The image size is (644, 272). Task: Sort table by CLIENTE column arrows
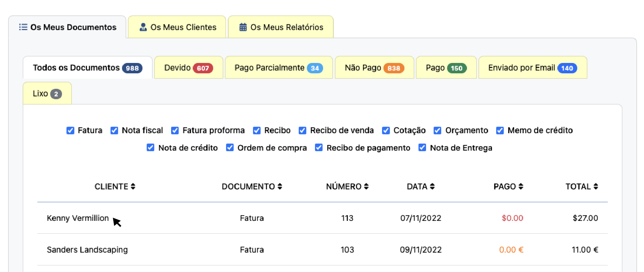(133, 186)
